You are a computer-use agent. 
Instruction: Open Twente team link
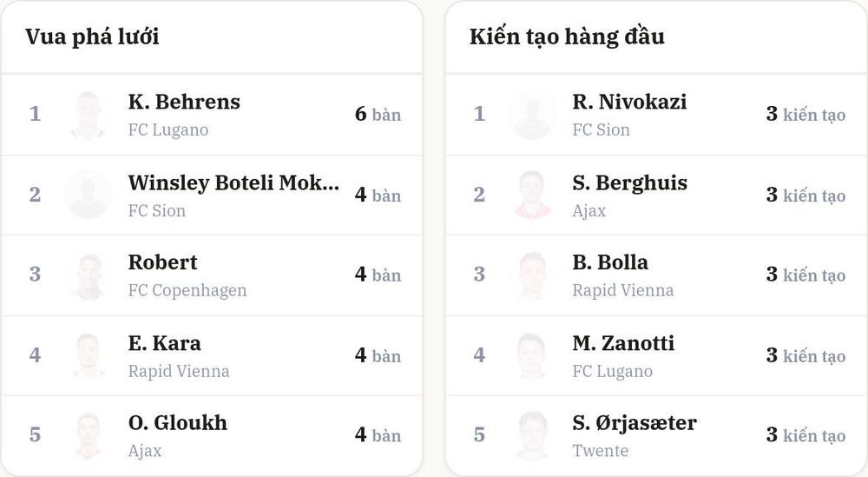600,451
